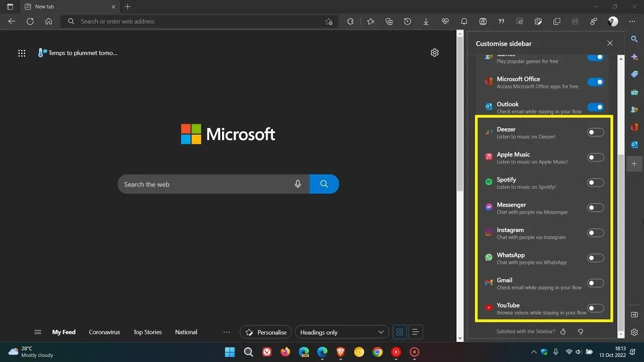Turn on the WhatsApp toggle
The image size is (644, 362).
coord(595,258)
